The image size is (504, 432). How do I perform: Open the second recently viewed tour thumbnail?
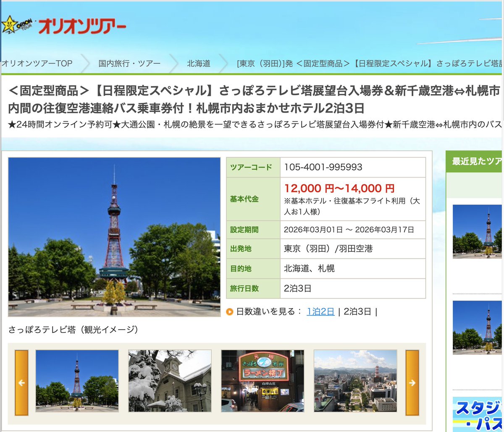tap(478, 327)
